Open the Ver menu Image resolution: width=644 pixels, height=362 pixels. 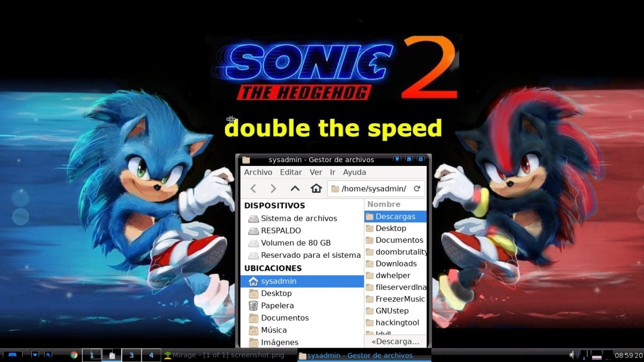pyautogui.click(x=316, y=172)
